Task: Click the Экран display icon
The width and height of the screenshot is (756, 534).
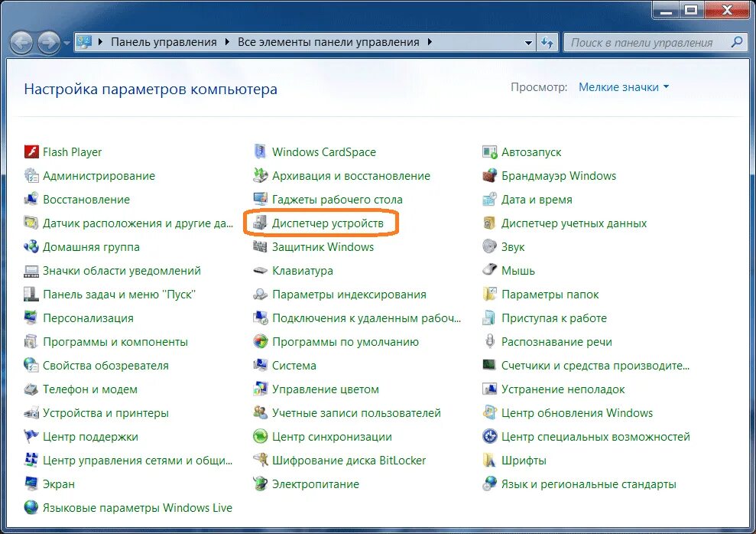Action: [x=31, y=484]
